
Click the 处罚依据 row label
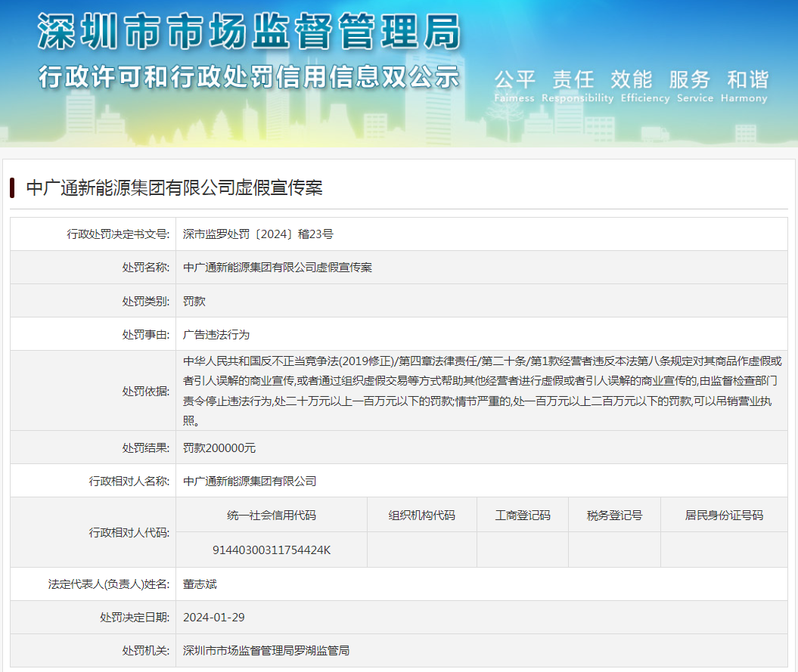(145, 392)
